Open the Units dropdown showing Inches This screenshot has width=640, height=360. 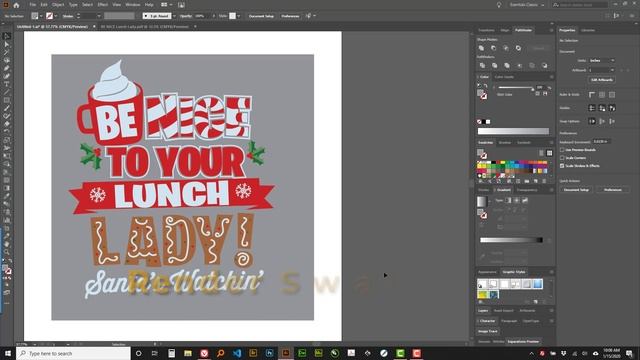pos(602,60)
